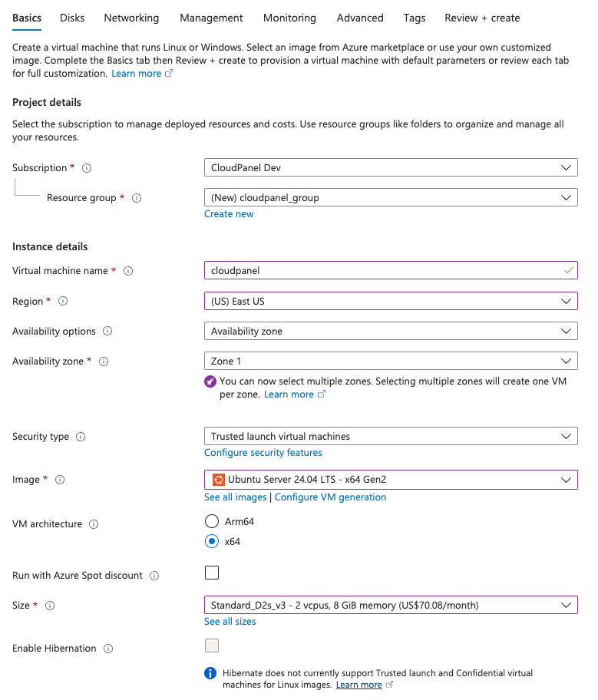Click the info icon next to Resource group
The height and width of the screenshot is (700, 598).
tap(136, 198)
